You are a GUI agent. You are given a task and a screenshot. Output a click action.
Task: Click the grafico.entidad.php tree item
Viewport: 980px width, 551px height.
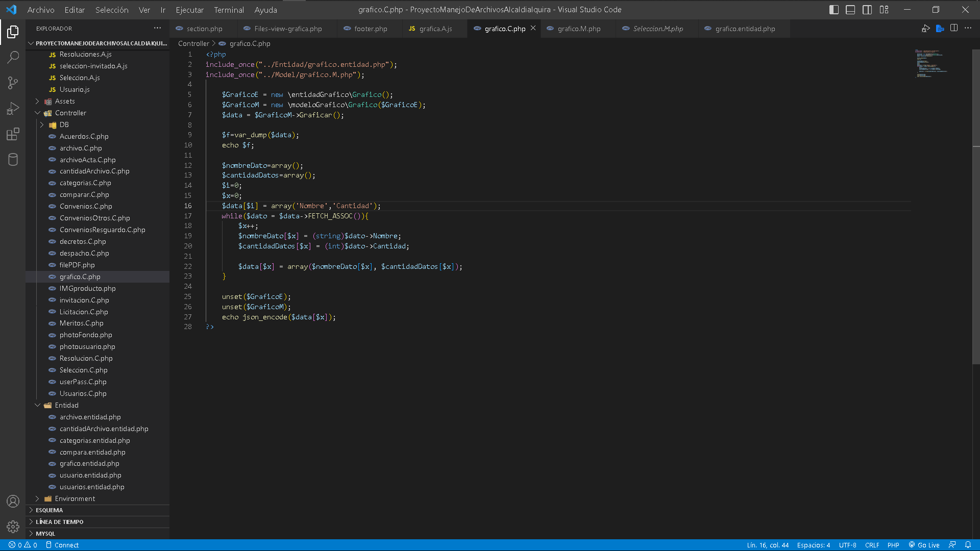pos(89,463)
